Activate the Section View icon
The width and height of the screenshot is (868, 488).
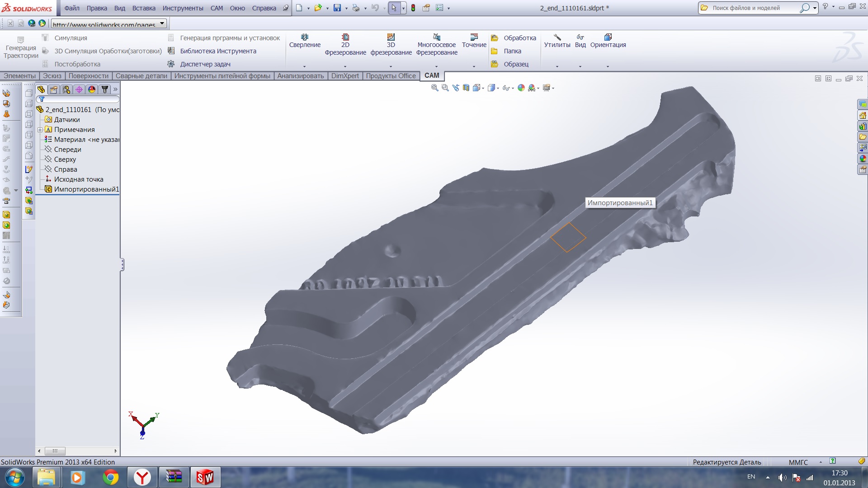[x=466, y=88]
